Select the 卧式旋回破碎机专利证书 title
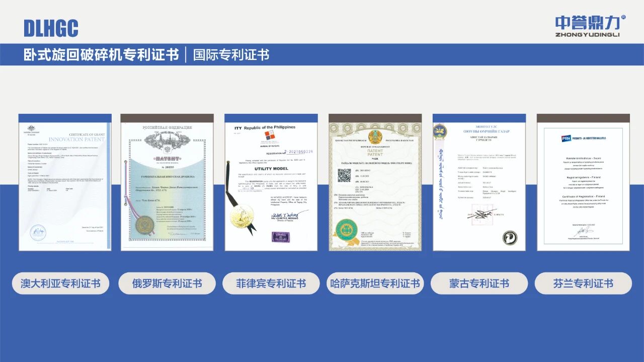 point(101,55)
